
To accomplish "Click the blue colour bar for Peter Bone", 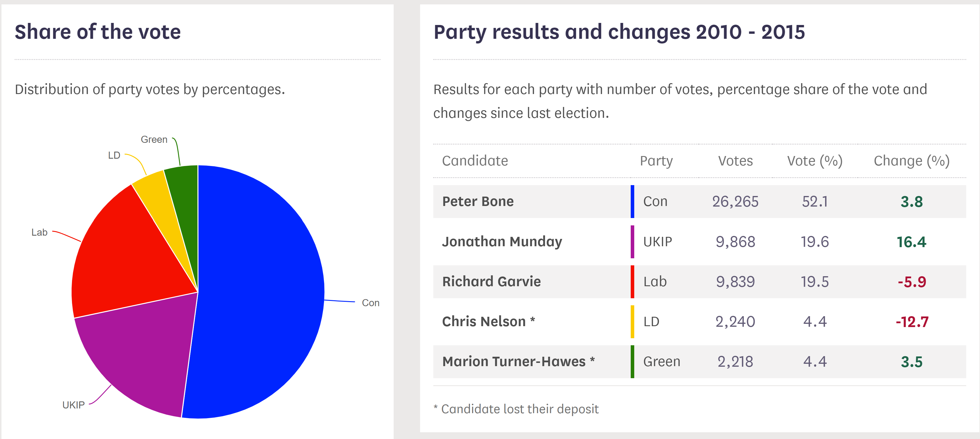I will 632,202.
